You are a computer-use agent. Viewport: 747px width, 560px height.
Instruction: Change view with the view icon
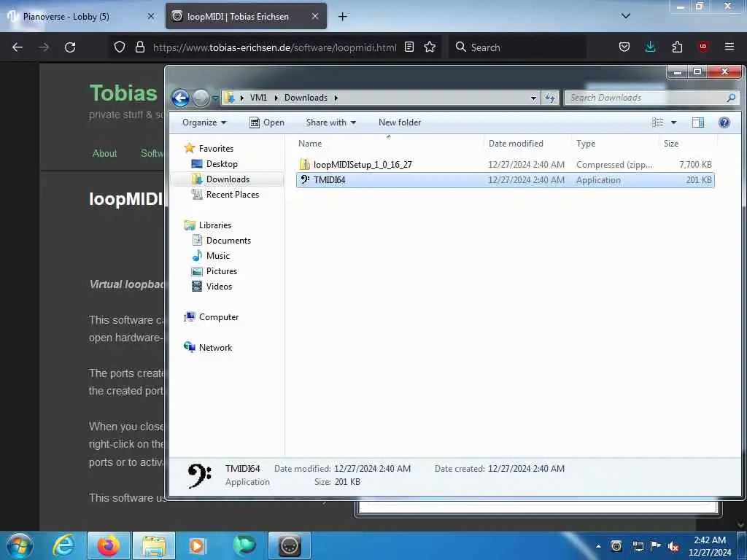658,122
